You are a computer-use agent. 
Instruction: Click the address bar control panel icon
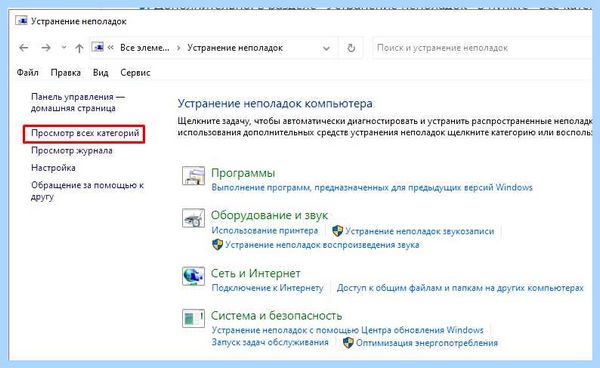(98, 47)
